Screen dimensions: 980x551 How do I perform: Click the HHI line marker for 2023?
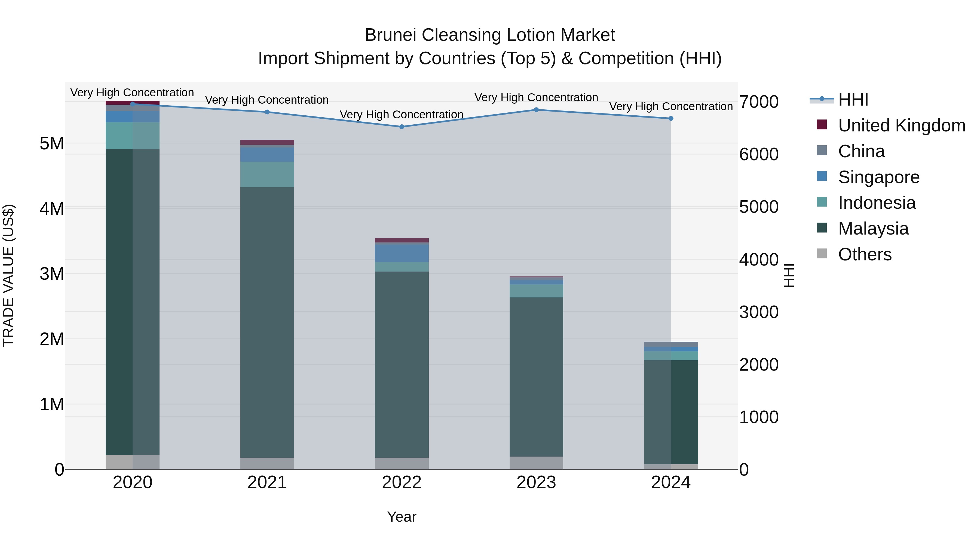click(536, 110)
